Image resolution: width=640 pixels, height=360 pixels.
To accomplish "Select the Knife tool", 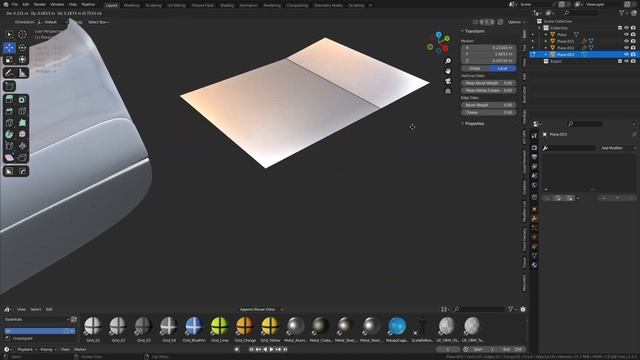I will (x=9, y=122).
